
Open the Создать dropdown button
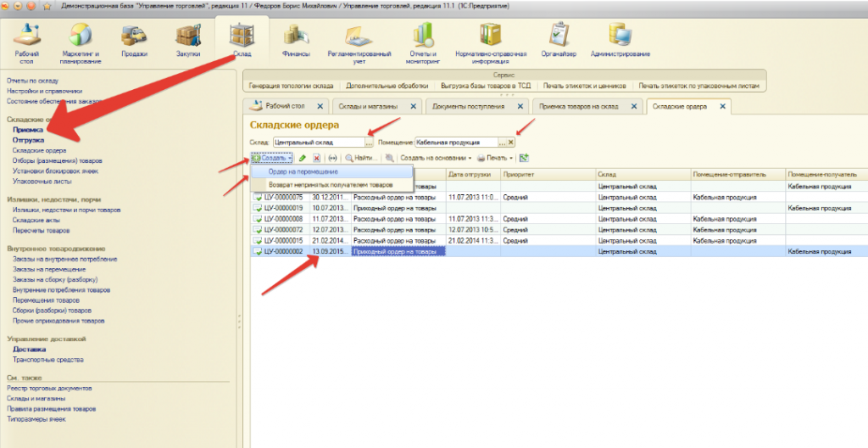271,159
